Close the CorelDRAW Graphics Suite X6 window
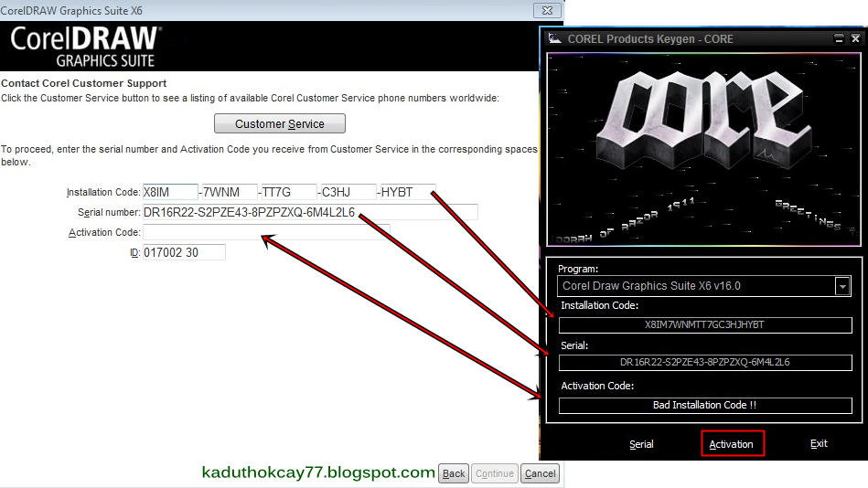 [547, 11]
